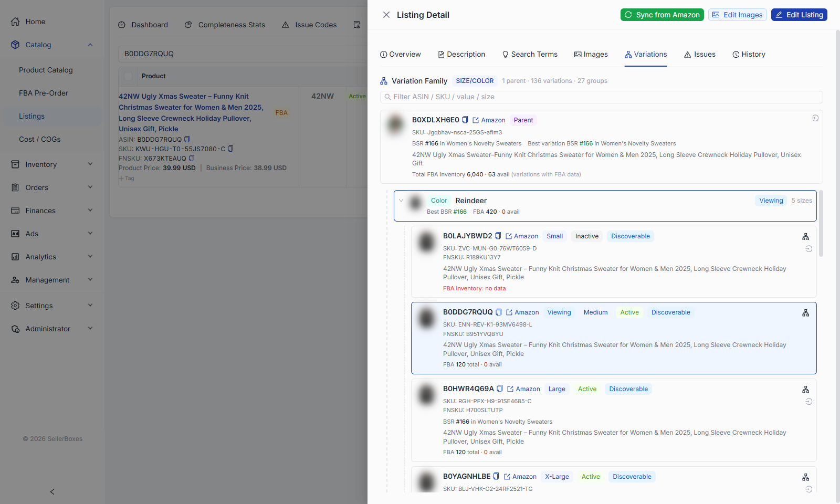Expand the Analytics menu
This screenshot has width=840, height=504.
pyautogui.click(x=52, y=257)
